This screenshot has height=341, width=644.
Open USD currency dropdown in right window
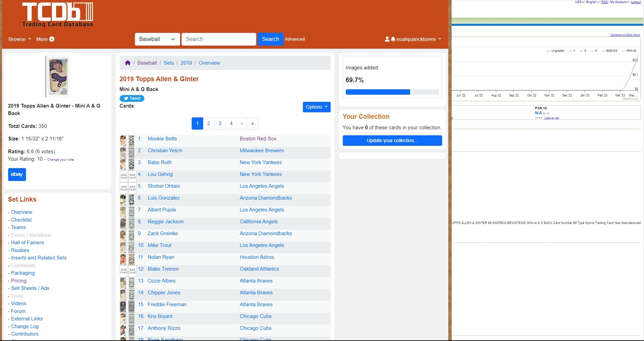pos(580,2)
